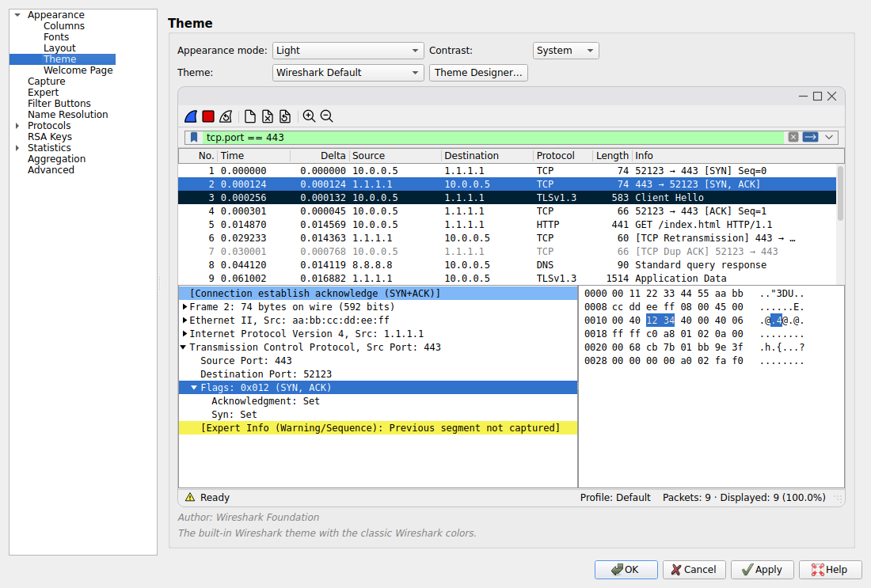
Task: Collapse the Flags: 0x012 row
Action: tap(194, 388)
